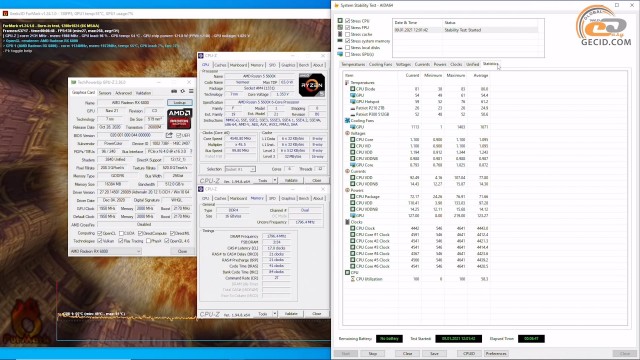
Task: Open Sensors tab in GPU-Z
Action: click(105, 93)
